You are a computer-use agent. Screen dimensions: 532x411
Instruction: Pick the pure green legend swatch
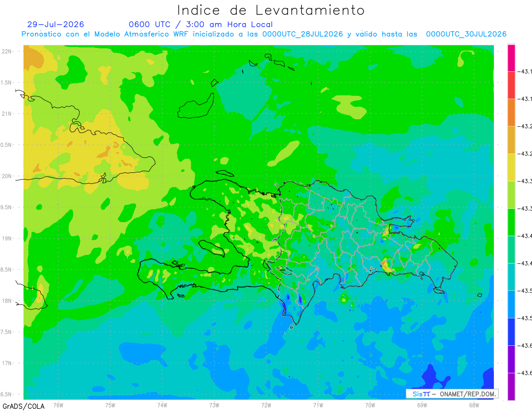[511, 222]
